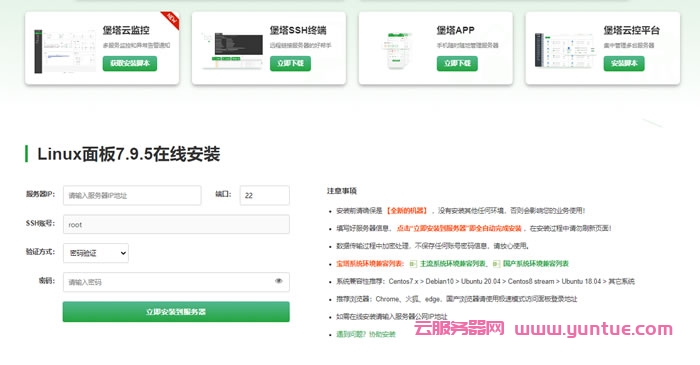Viewport: 700px width, 365px height.
Task: Click the Linux面板7.9.5在线安装 heading
Action: [129, 154]
